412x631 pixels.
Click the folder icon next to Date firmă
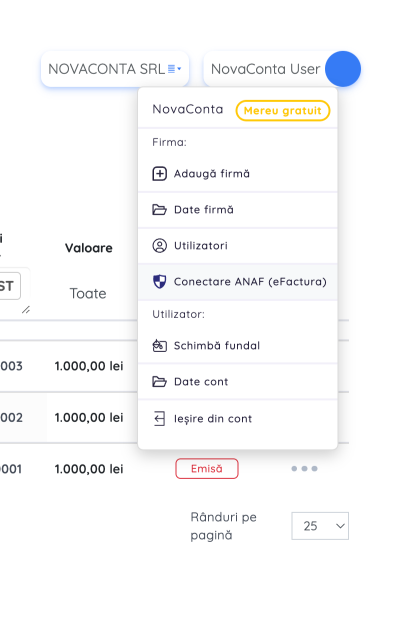point(159,210)
